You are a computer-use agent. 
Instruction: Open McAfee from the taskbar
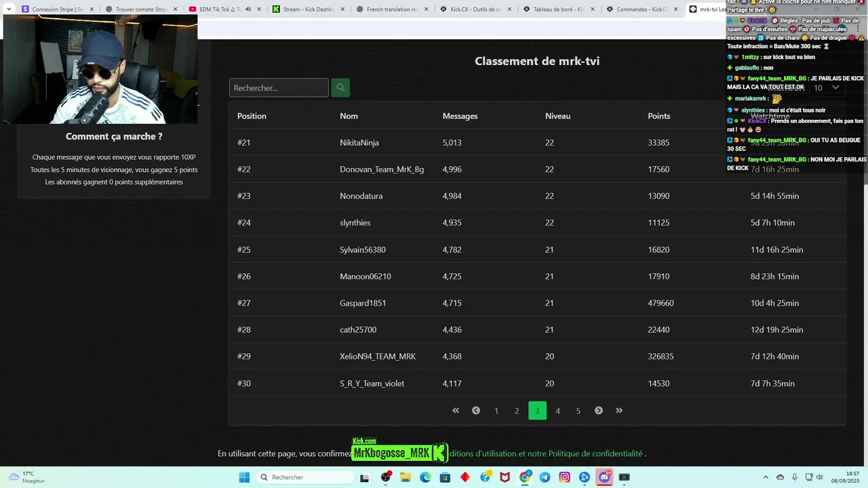tap(505, 477)
